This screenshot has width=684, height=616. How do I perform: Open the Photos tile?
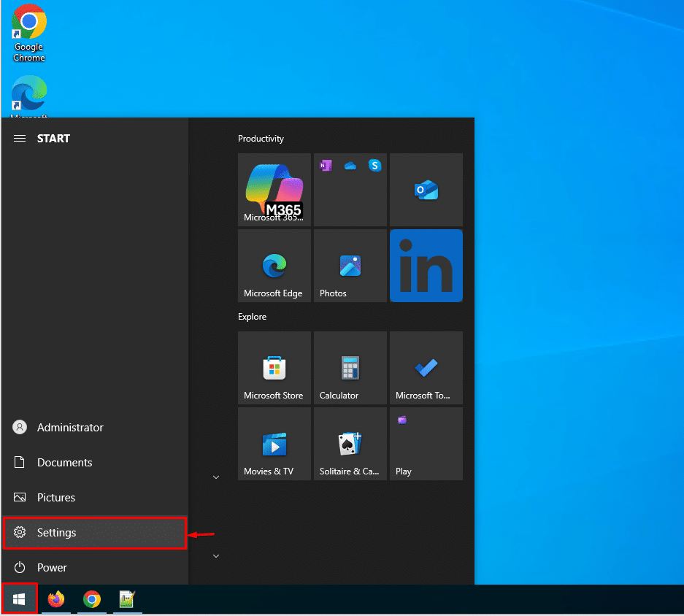coord(350,266)
